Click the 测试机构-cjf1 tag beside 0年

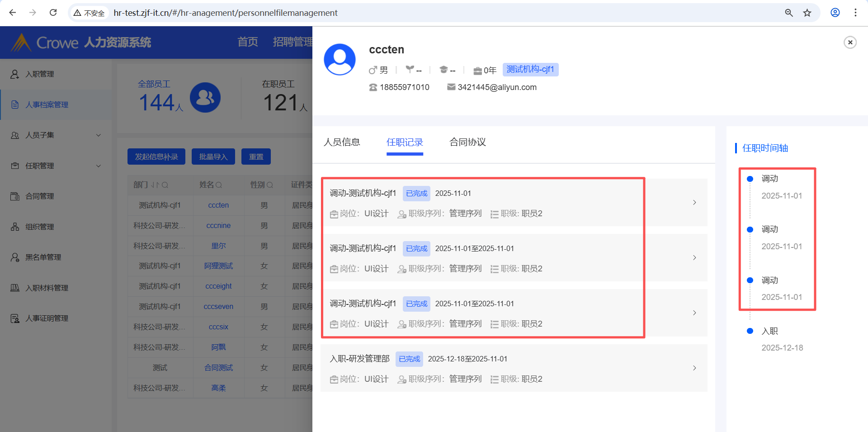pyautogui.click(x=530, y=70)
